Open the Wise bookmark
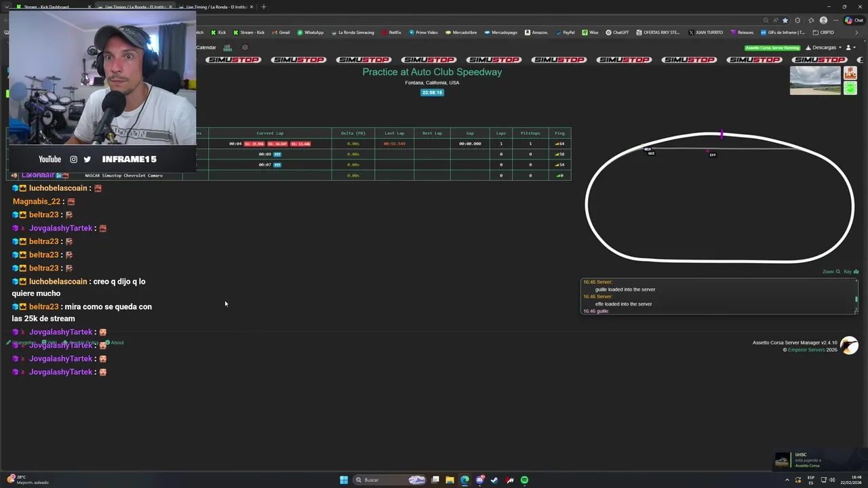Viewport: 868px width, 488px height. click(x=590, y=33)
